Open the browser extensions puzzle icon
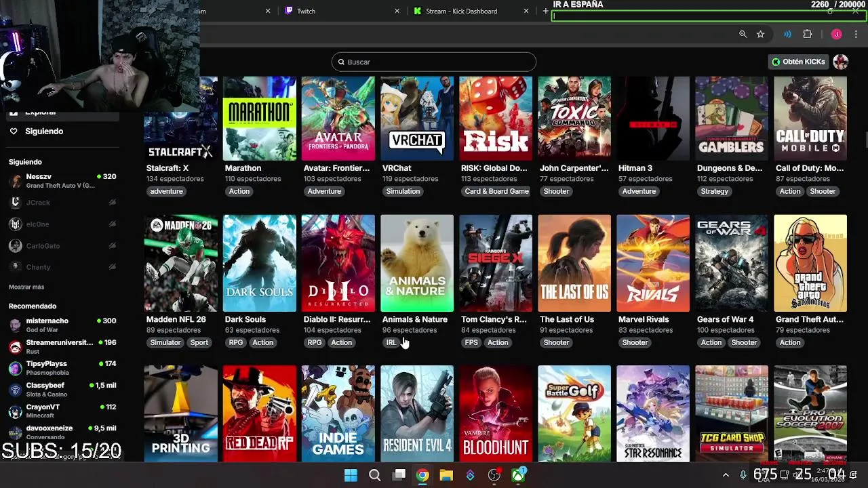The width and height of the screenshot is (868, 488). [807, 34]
